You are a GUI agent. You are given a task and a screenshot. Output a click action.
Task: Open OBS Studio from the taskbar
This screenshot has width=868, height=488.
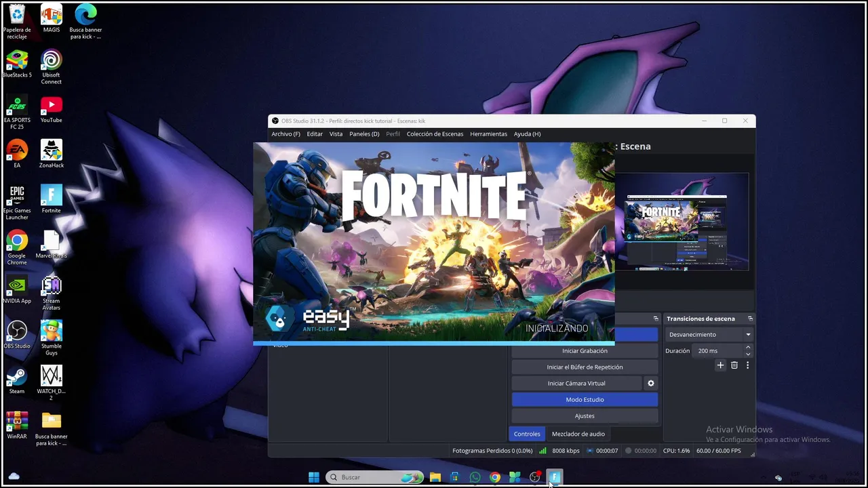click(535, 477)
